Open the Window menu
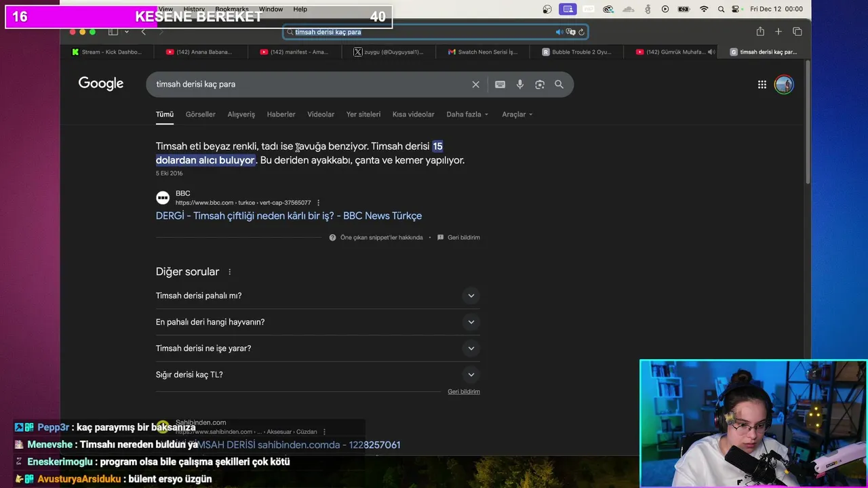868x488 pixels. click(x=271, y=9)
